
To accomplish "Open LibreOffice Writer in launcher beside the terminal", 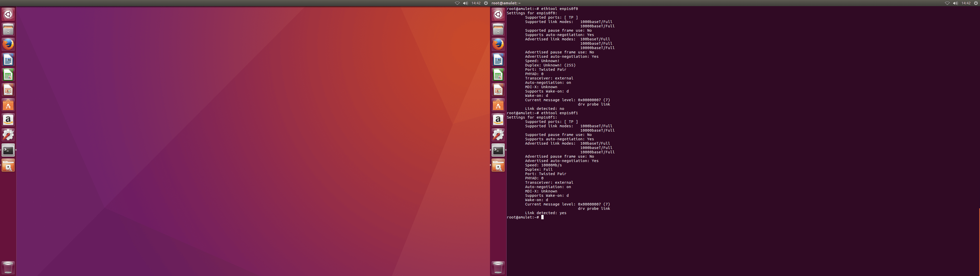I will coord(498,60).
